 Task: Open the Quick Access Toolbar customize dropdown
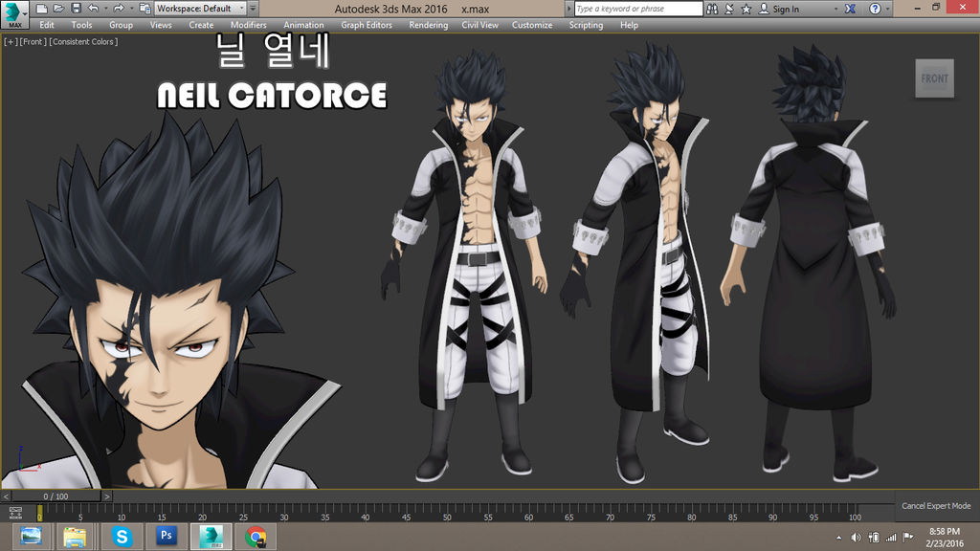[x=253, y=9]
